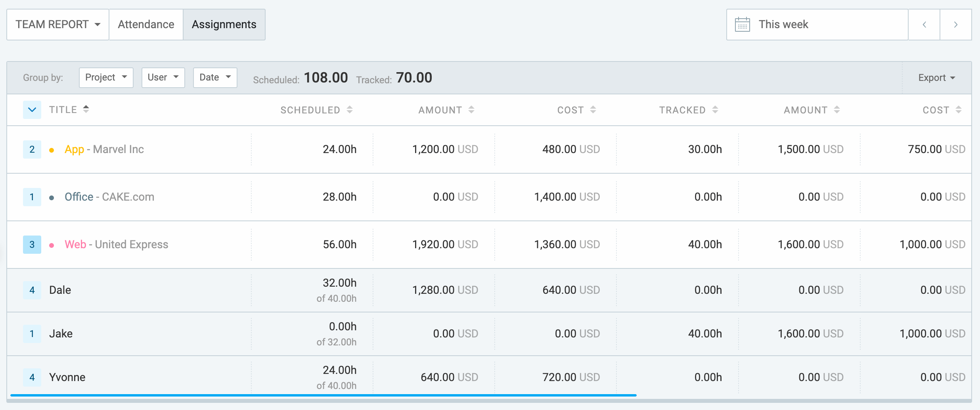This screenshot has width=980, height=410.
Task: Click the Group by label
Action: click(x=43, y=78)
